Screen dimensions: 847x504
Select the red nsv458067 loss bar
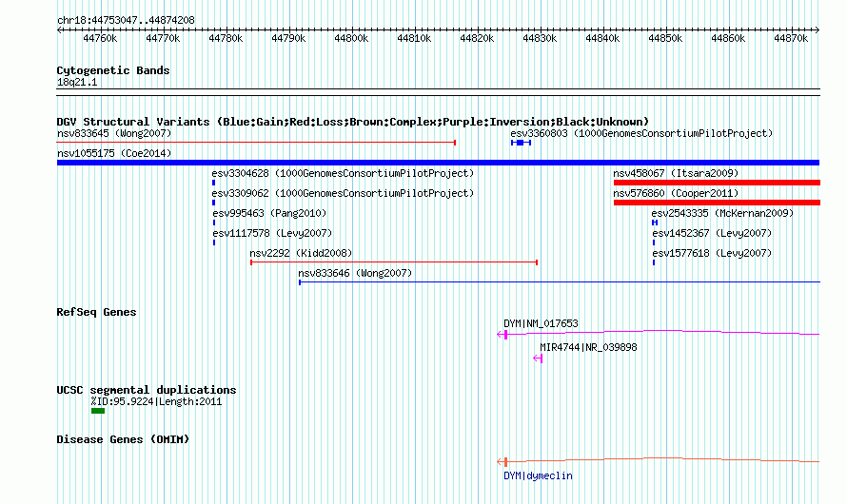point(717,183)
